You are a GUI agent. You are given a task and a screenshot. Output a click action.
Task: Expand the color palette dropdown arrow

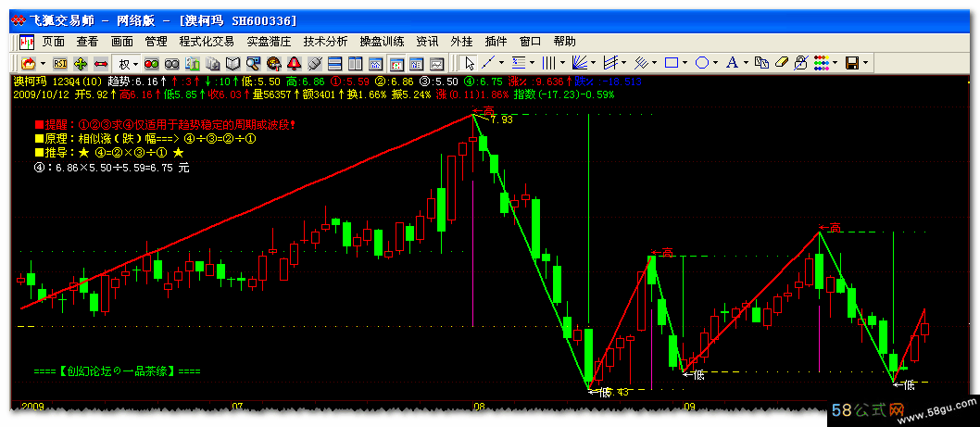[x=835, y=62]
